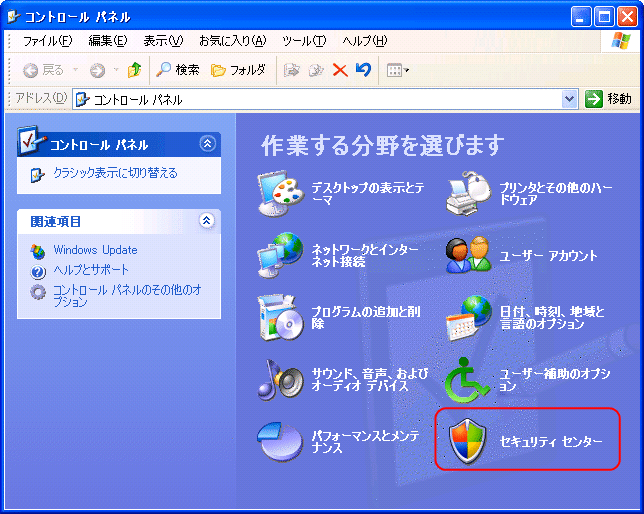
Task: Click クラシック表示に切り替える link
Action: point(115,173)
